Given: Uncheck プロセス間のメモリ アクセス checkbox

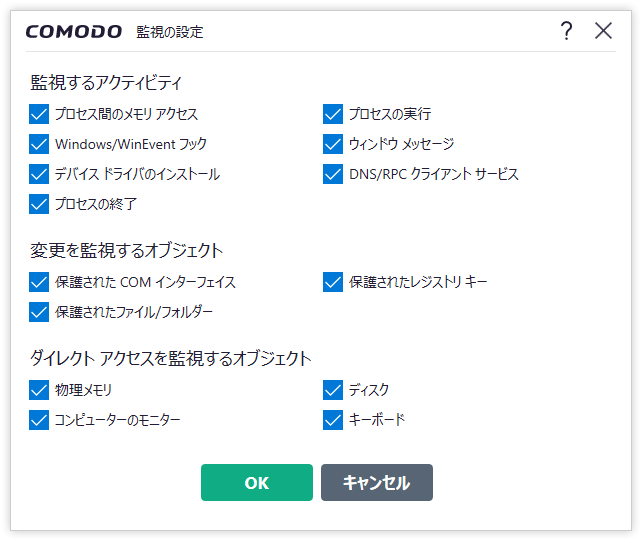Looking at the screenshot, I should [x=39, y=114].
